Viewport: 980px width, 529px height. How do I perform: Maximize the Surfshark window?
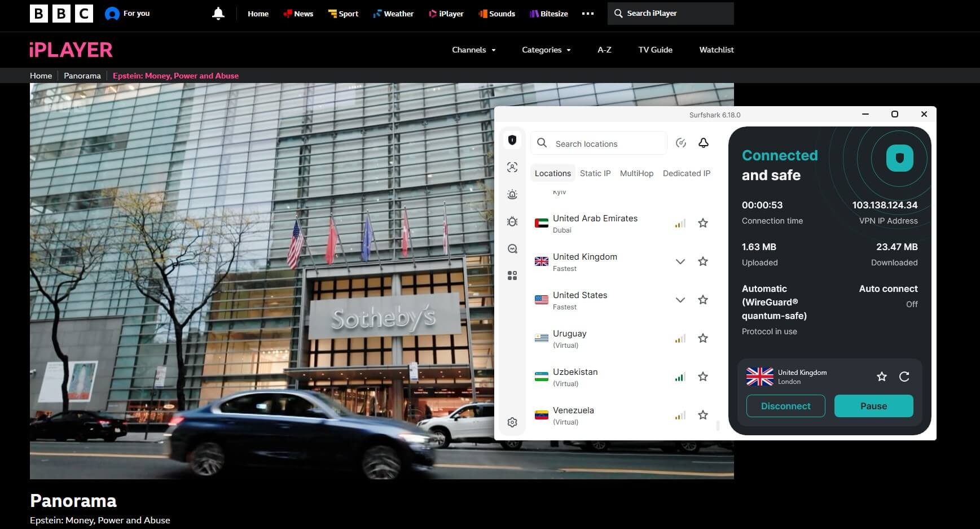click(895, 114)
